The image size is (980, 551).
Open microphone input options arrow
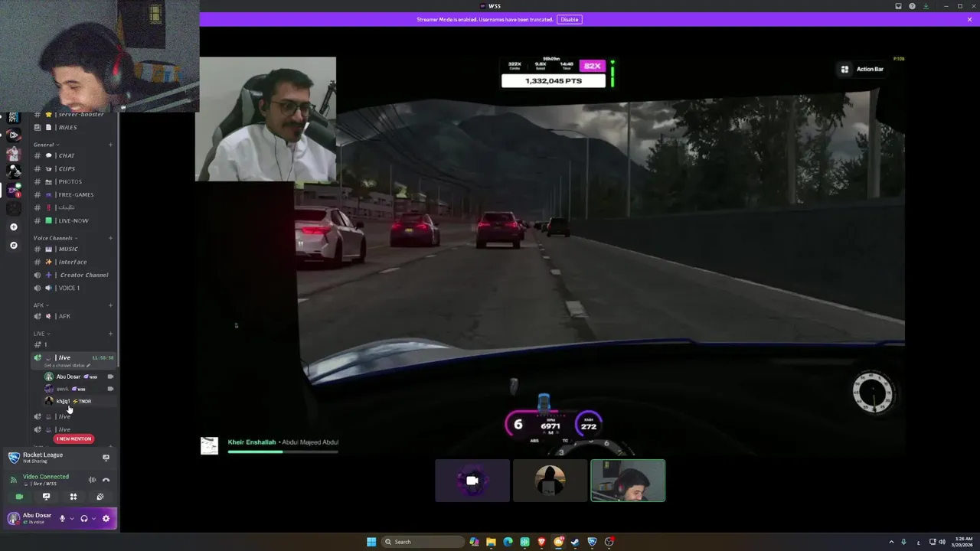72,519
